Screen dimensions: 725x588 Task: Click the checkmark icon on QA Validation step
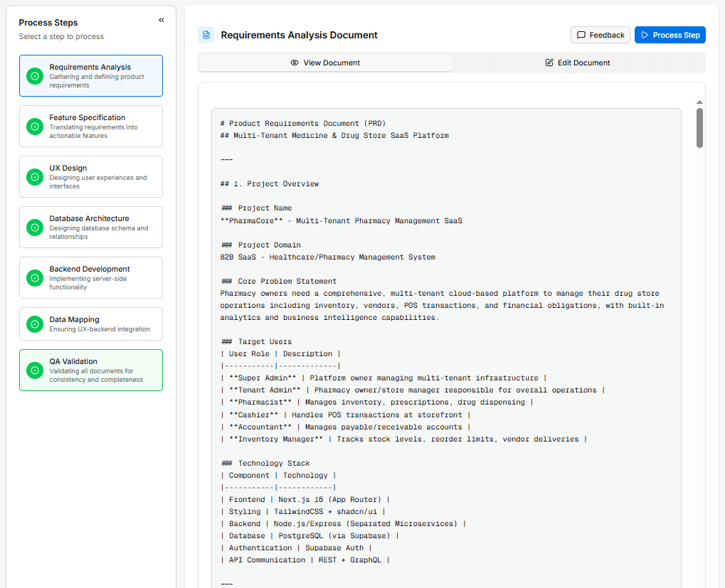[34, 369]
